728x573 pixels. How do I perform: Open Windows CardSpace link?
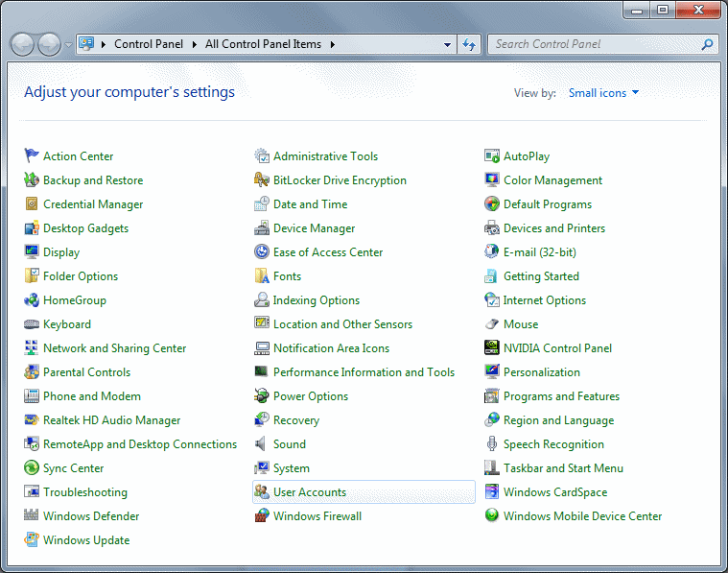pos(555,492)
